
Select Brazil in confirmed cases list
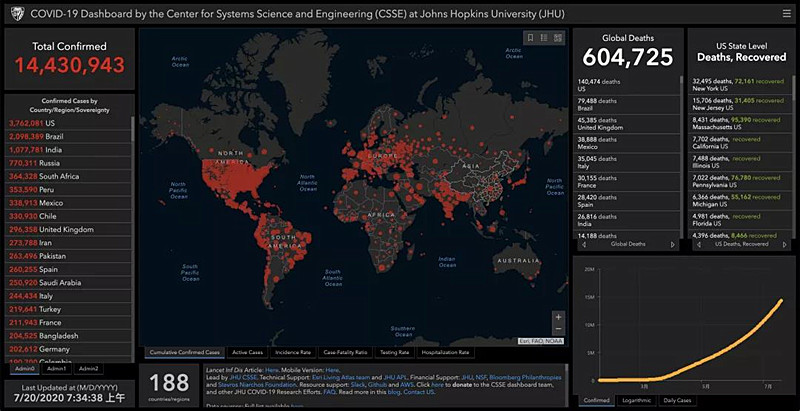click(69, 137)
